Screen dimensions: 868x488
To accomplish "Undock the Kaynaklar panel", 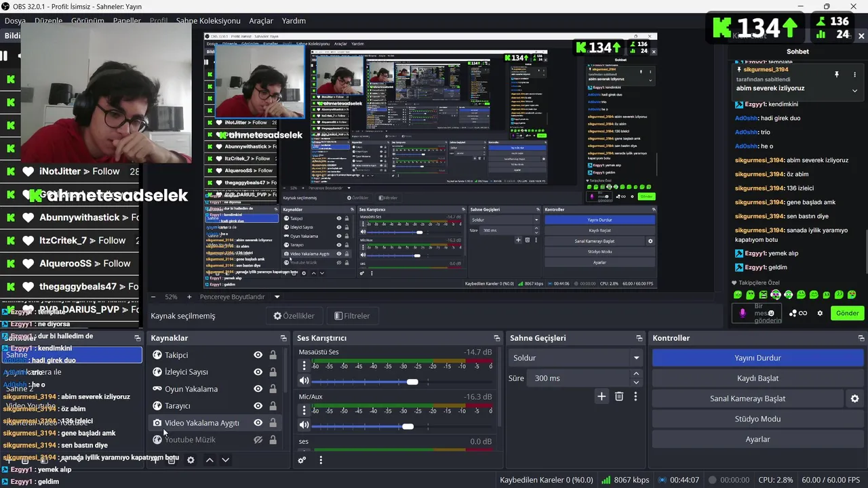I will pyautogui.click(x=283, y=338).
